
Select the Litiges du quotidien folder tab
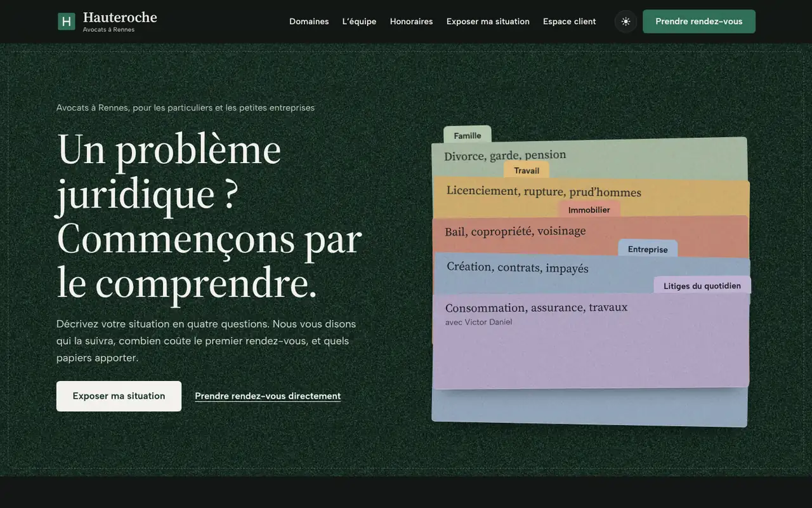point(702,286)
